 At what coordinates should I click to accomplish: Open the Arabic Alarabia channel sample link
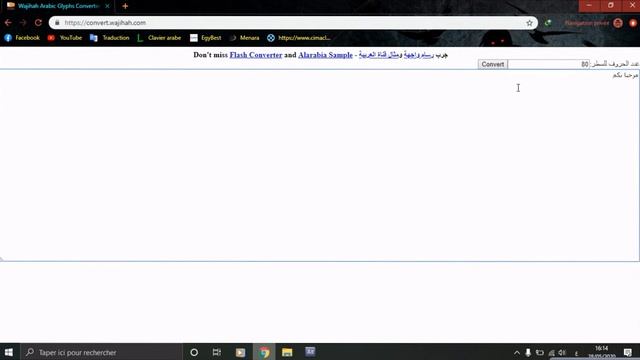(x=379, y=55)
